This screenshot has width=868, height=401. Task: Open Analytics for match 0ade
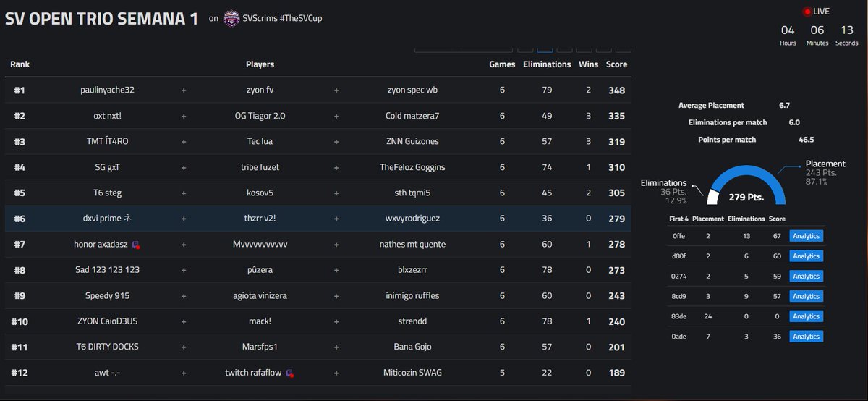pyautogui.click(x=807, y=336)
